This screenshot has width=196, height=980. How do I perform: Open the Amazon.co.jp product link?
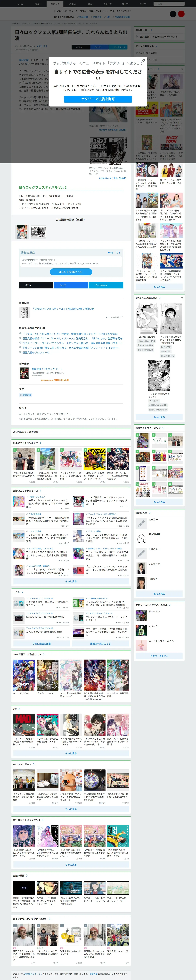[55, 380]
